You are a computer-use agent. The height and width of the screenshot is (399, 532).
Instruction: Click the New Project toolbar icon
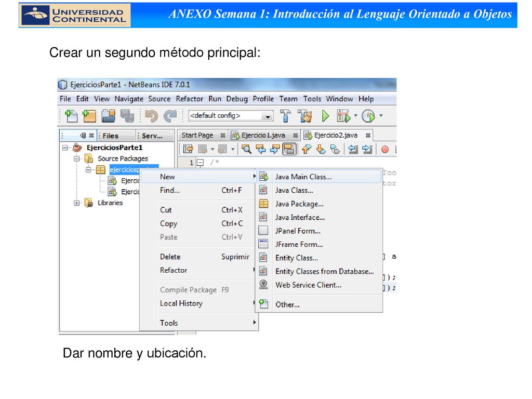coord(89,116)
